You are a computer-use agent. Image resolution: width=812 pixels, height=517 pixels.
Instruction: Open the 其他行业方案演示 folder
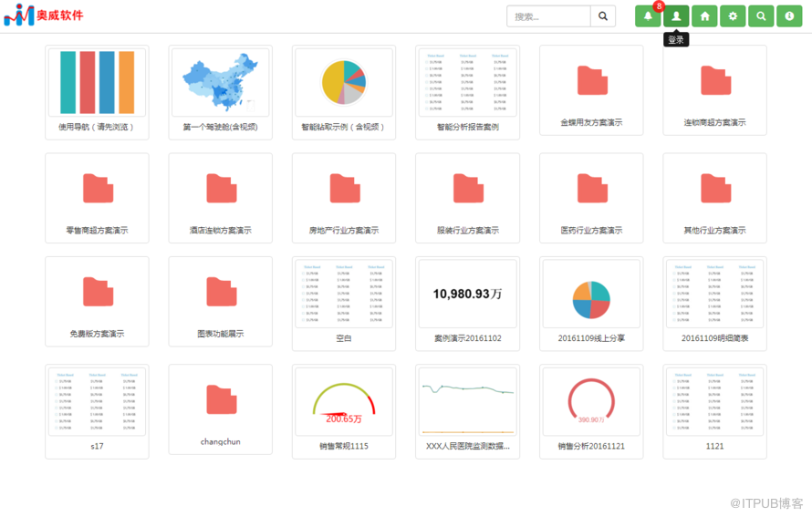(x=714, y=198)
